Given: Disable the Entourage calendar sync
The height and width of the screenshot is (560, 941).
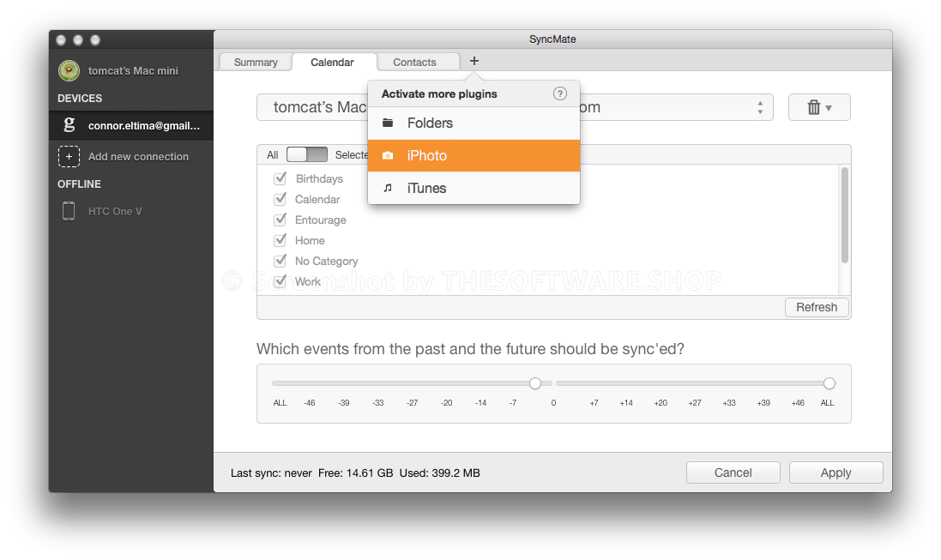Looking at the screenshot, I should (280, 220).
